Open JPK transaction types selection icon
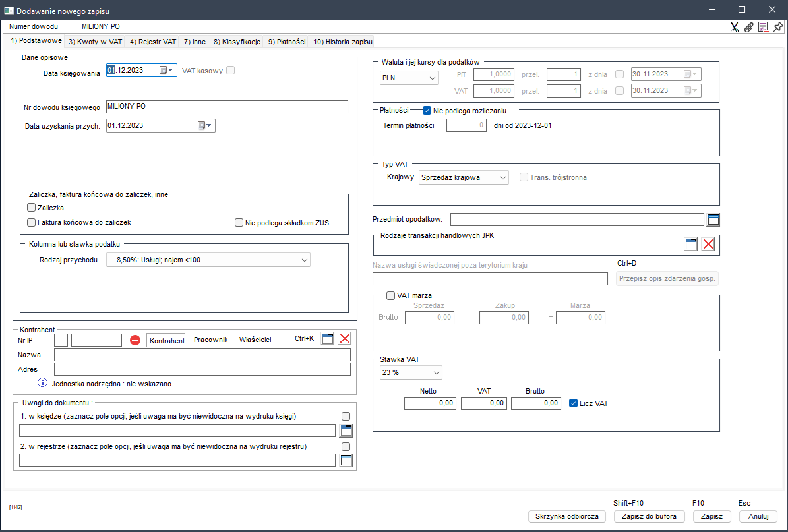The width and height of the screenshot is (788, 532). click(691, 244)
